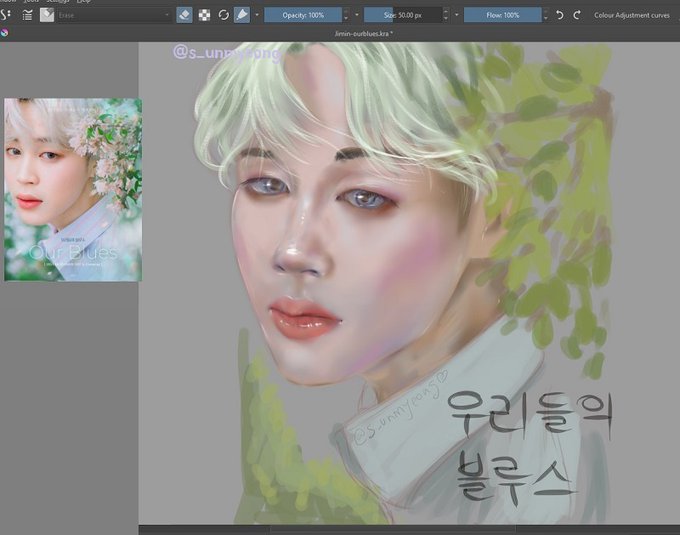Screen dimensions: 680x535
Task: Open the choose brush preset list icon
Action: coord(27,15)
